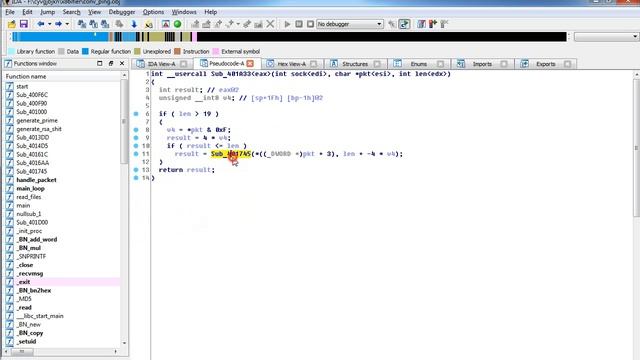640x360 pixels.
Task: Click the functions list horizontal scroll-right arrow
Action: click(x=116, y=351)
